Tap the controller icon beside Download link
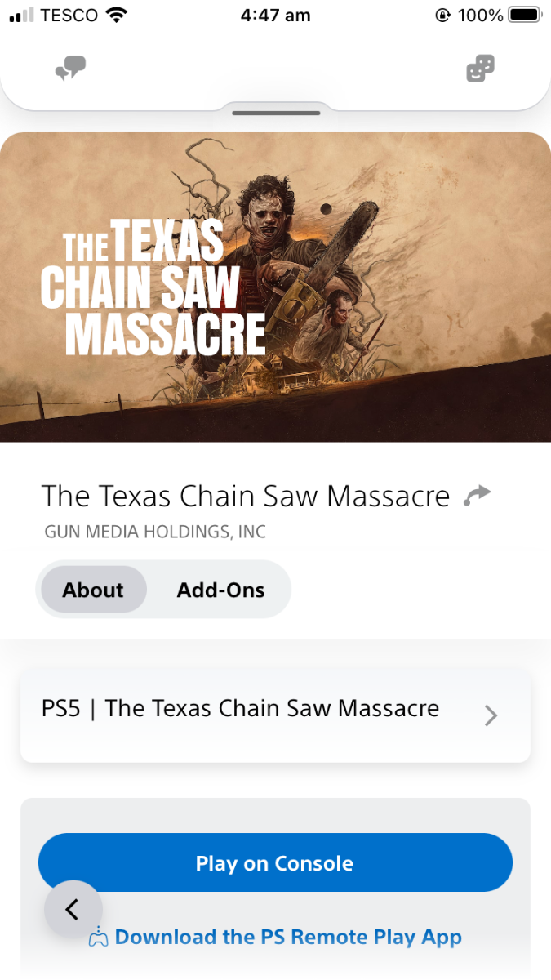Screen dimensions: 551x980 coord(99,937)
